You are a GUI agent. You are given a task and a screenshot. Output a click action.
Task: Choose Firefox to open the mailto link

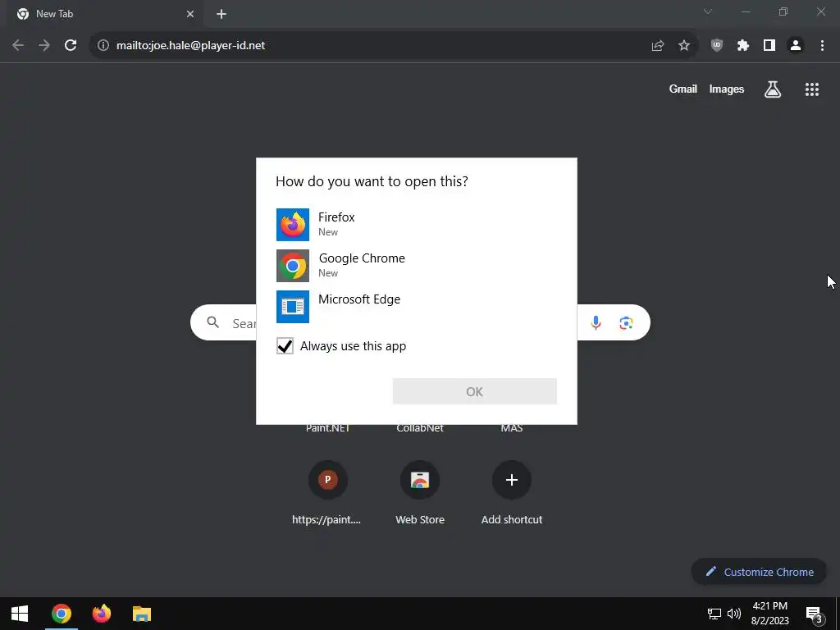[x=416, y=225]
